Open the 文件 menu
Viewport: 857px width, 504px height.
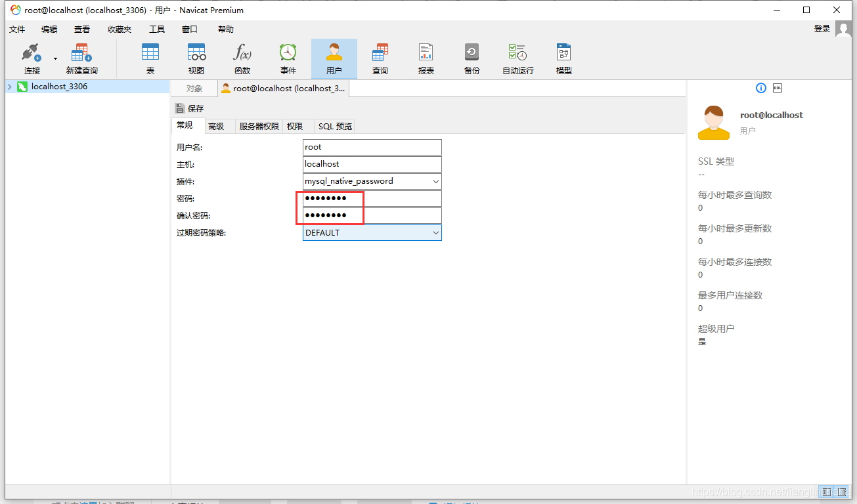coord(17,30)
